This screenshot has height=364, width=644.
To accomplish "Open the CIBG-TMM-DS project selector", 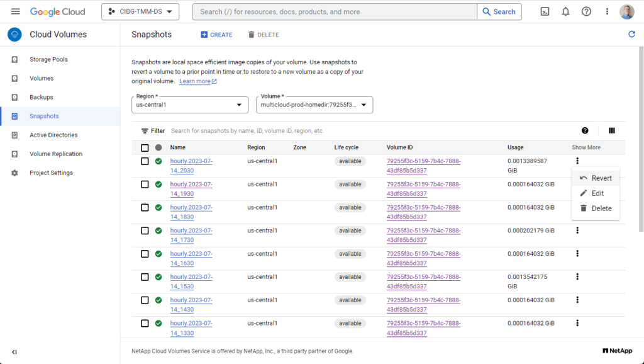I will pyautogui.click(x=140, y=11).
